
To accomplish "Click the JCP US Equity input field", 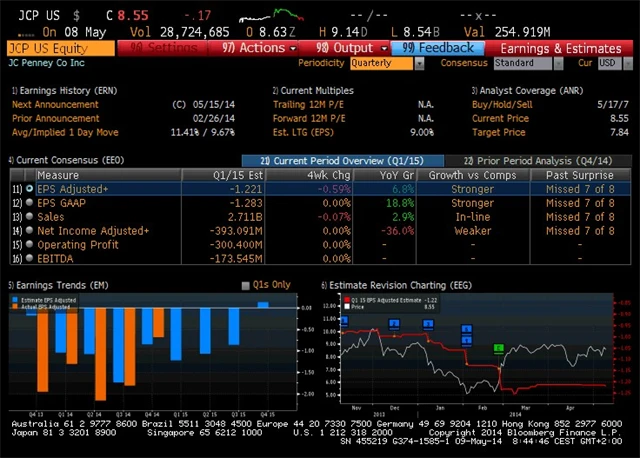I will point(60,48).
